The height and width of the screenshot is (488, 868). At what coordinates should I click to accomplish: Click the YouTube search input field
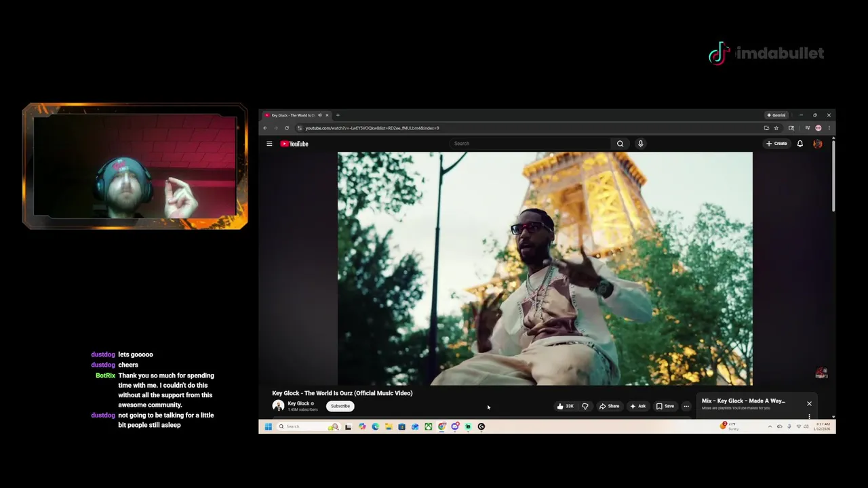pyautogui.click(x=530, y=144)
